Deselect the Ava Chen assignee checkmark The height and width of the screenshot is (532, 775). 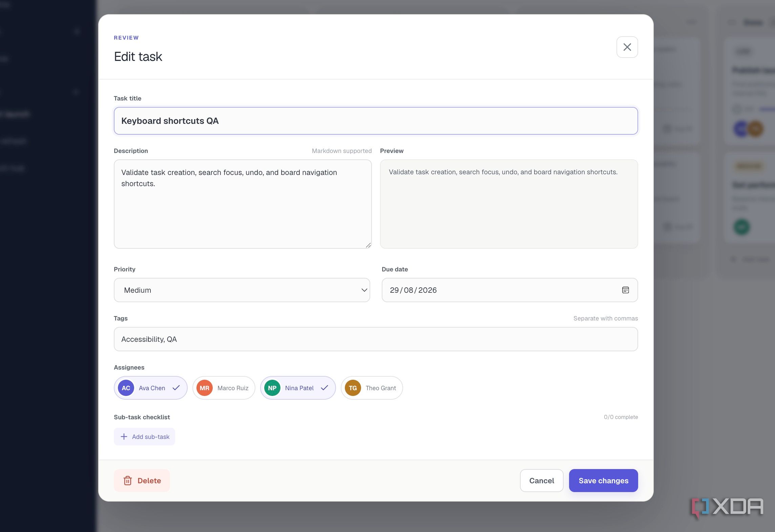pyautogui.click(x=176, y=388)
